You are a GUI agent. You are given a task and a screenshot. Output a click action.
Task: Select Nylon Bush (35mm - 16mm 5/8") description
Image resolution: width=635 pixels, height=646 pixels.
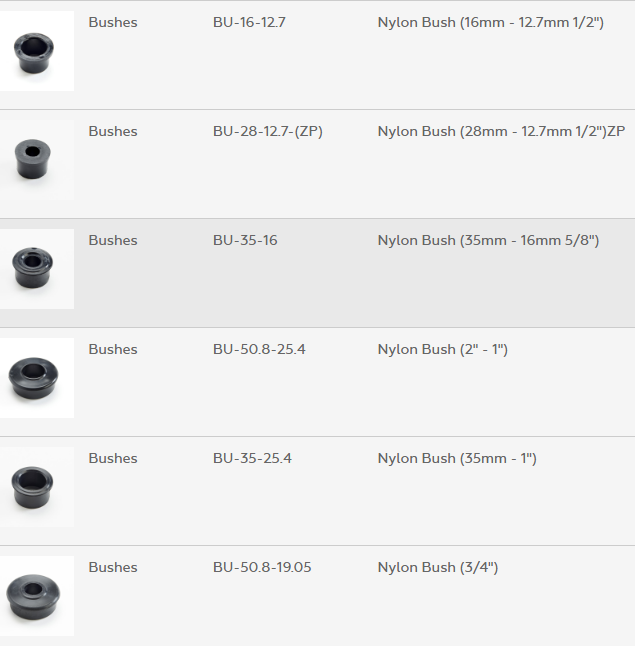tap(488, 240)
